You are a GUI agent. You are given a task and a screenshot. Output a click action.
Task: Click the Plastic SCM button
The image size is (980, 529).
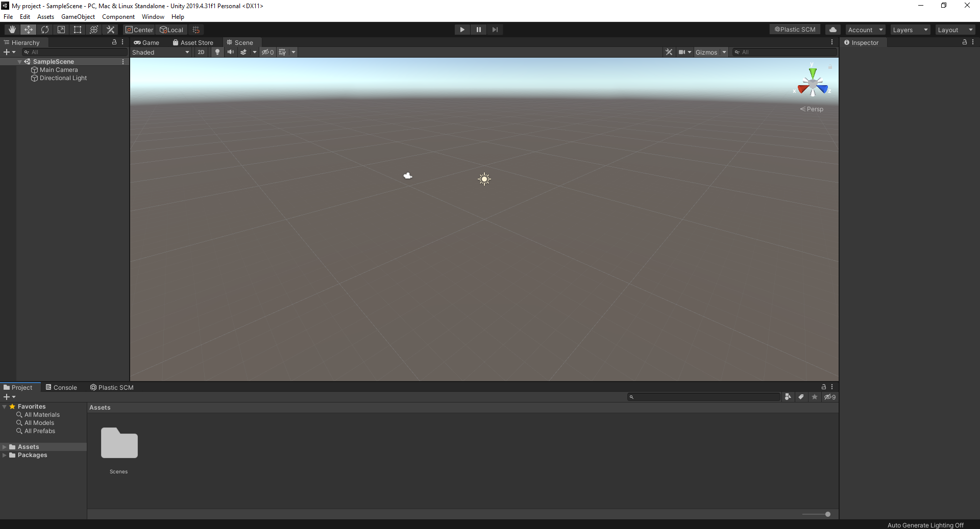point(795,30)
